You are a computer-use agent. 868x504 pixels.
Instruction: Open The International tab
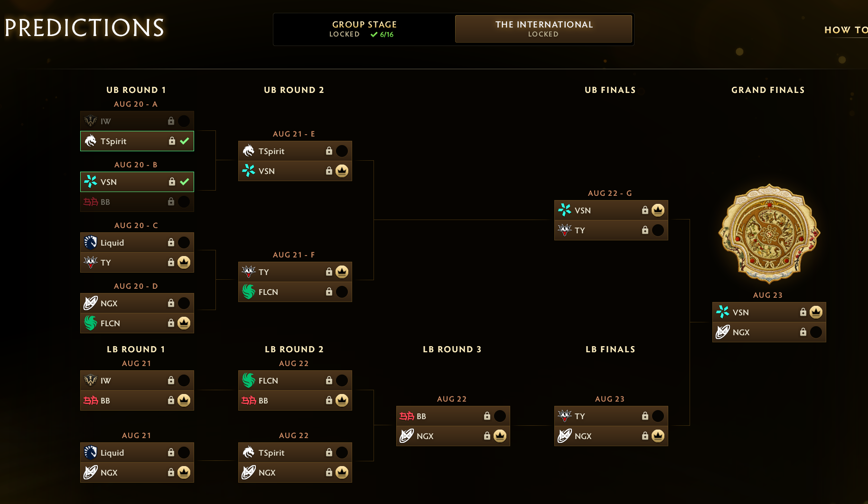(543, 29)
